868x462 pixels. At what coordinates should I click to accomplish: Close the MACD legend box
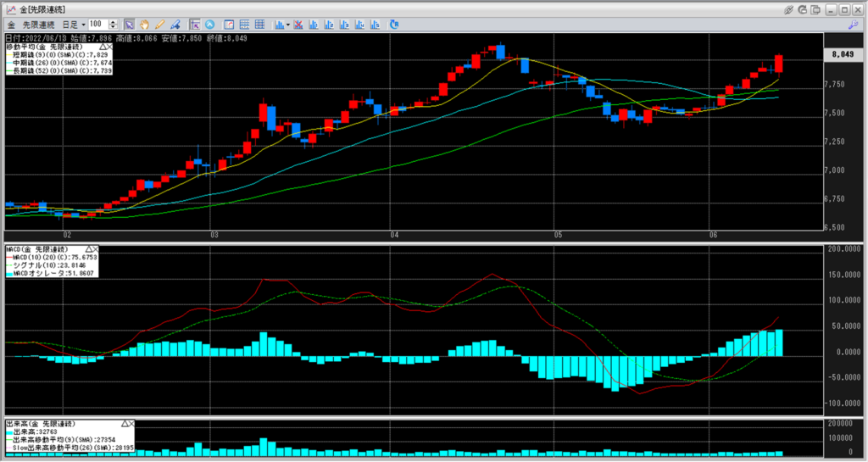95,249
